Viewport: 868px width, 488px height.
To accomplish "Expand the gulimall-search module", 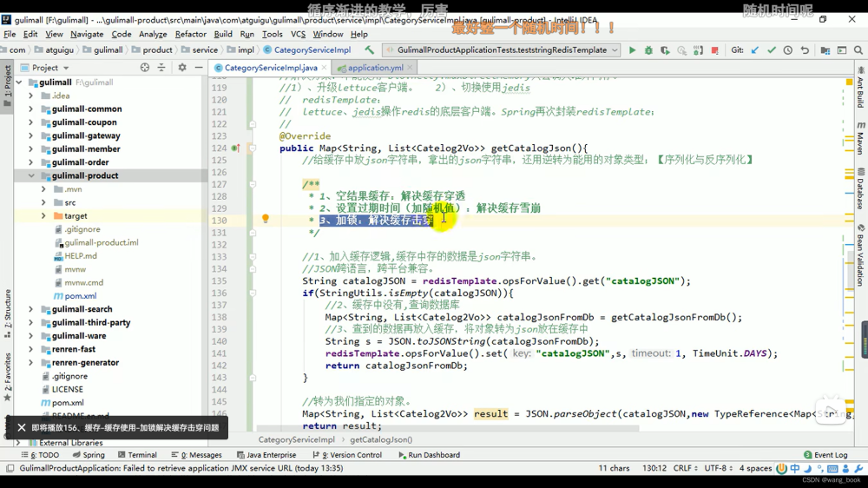I will click(x=31, y=309).
